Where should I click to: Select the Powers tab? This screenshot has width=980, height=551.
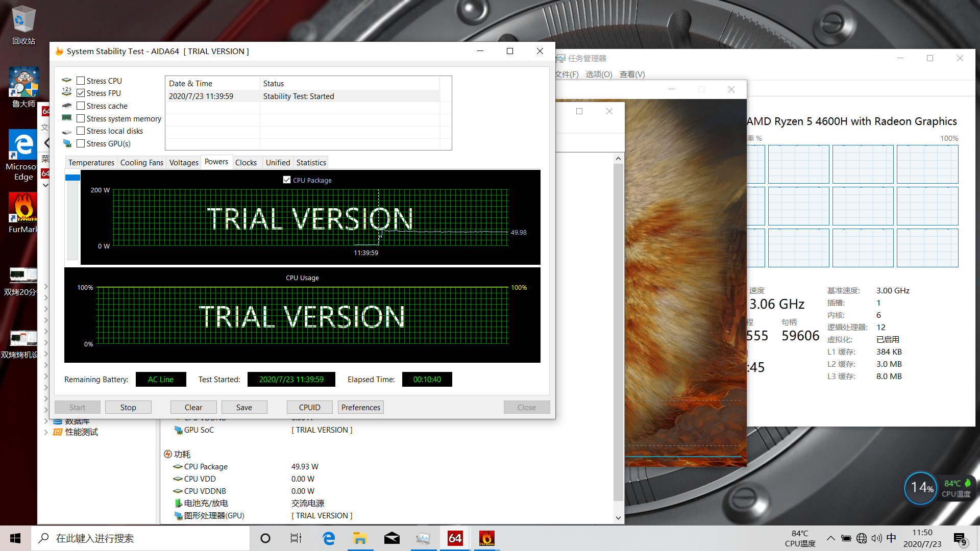[216, 162]
